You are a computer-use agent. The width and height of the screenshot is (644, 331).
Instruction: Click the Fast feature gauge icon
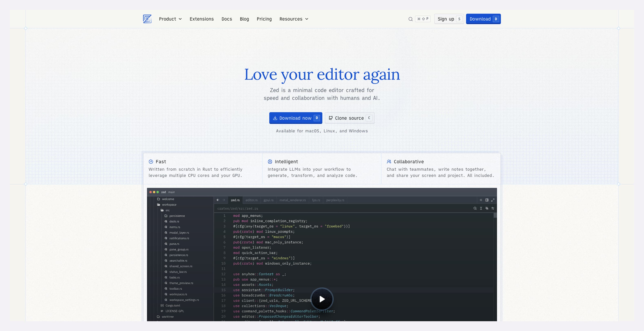click(x=151, y=162)
